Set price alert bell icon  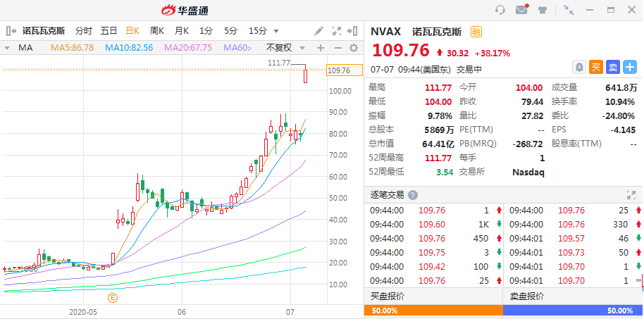pos(579,68)
